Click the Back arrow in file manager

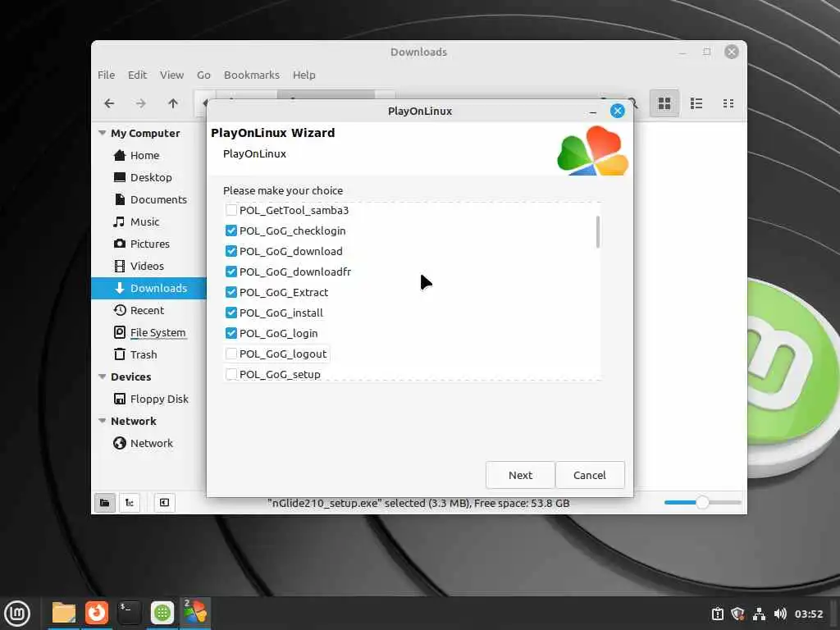tap(109, 103)
